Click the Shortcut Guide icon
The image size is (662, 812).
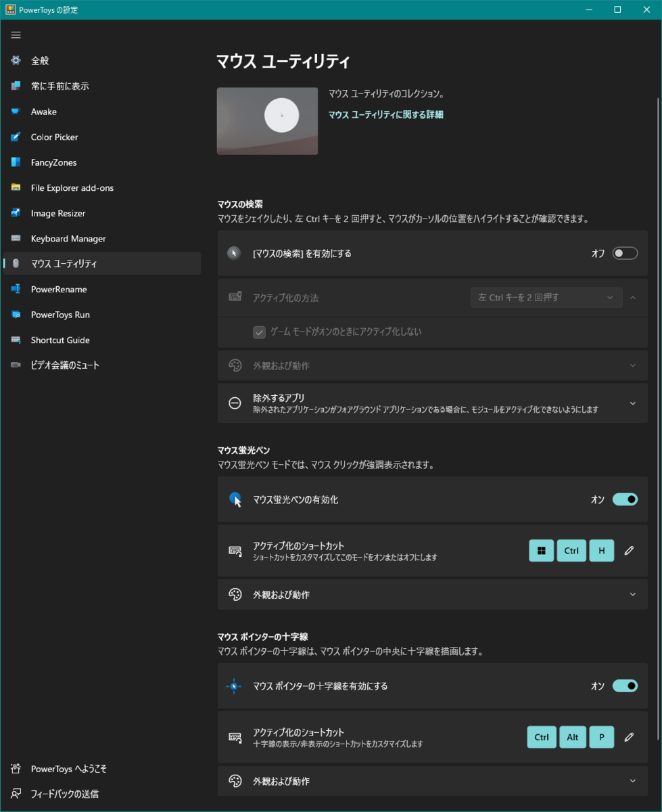pos(16,340)
